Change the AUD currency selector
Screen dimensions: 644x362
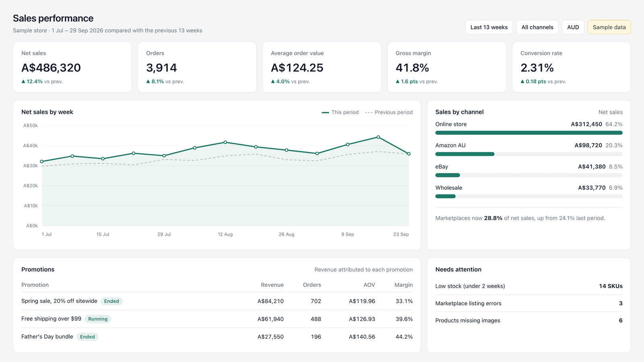tap(573, 27)
